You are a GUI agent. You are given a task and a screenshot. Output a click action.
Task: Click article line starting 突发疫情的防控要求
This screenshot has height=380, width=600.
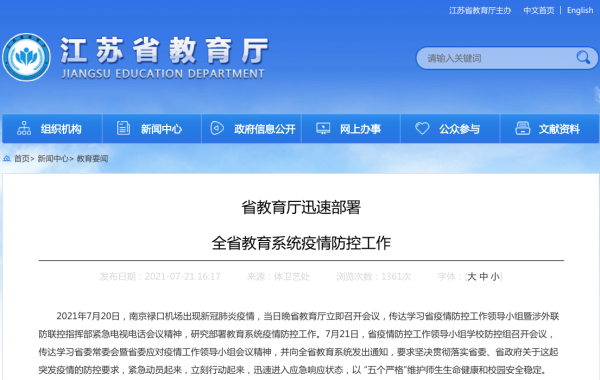[293, 370]
